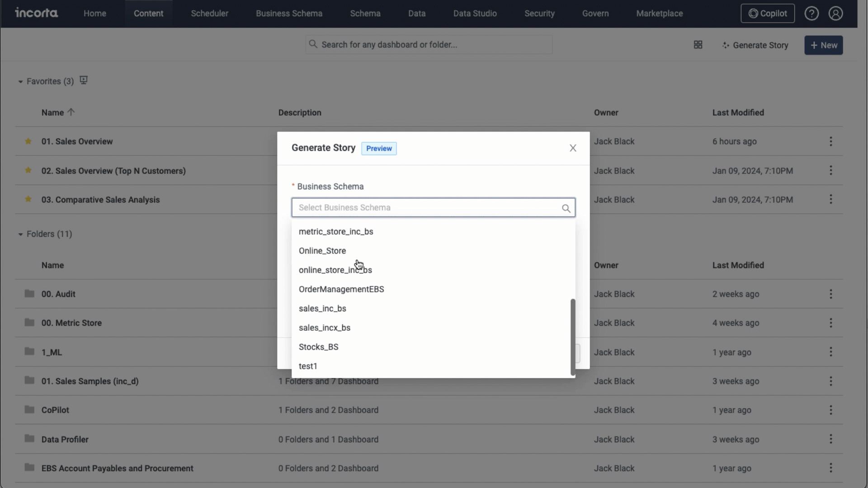Screen dimensions: 868x488
Task: Open more options for 02. Sales Overview (Top N Customers)
Action: click(x=831, y=170)
